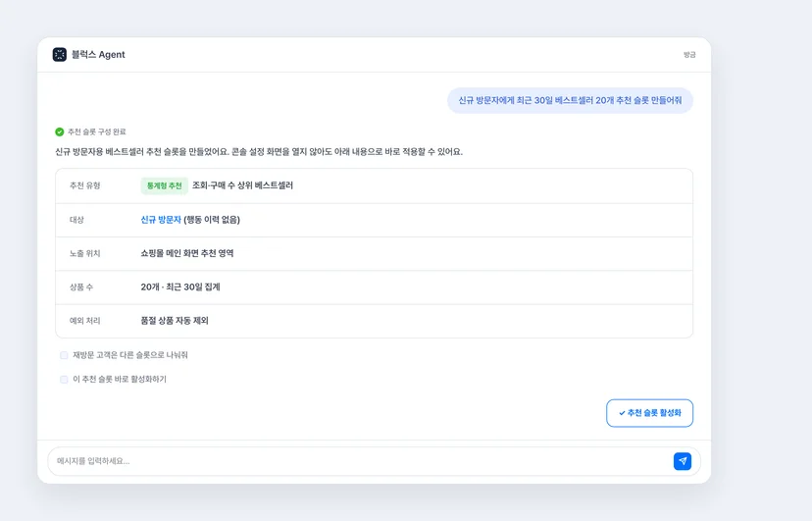Viewport: 812px width, 521px height.
Task: Click the 블럭스 Agent title text
Action: (98, 54)
